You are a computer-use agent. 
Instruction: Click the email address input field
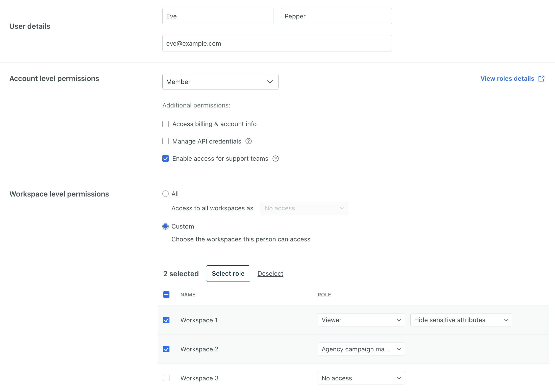coord(277,43)
